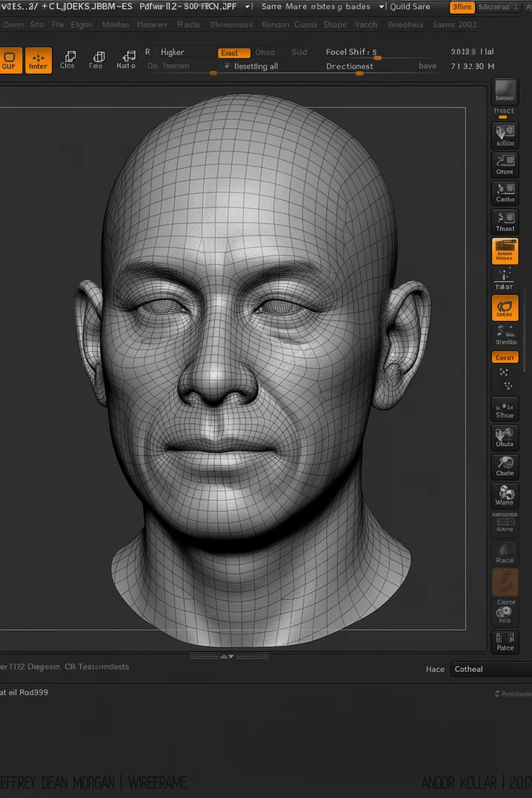The height and width of the screenshot is (798, 532).
Task: Open the Wiane tool icon
Action: point(505,495)
